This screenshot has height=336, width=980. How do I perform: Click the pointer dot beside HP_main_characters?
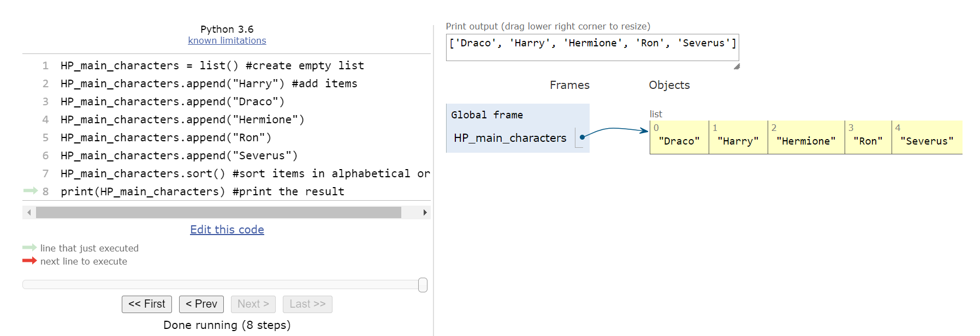(x=582, y=137)
